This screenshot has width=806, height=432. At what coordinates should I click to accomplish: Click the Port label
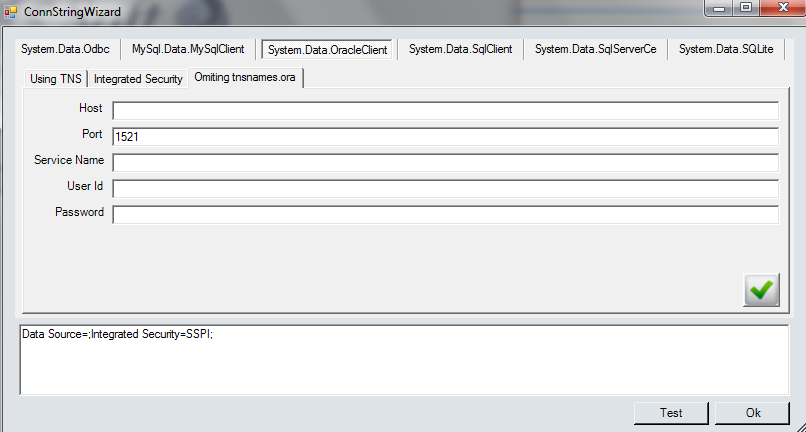93,134
